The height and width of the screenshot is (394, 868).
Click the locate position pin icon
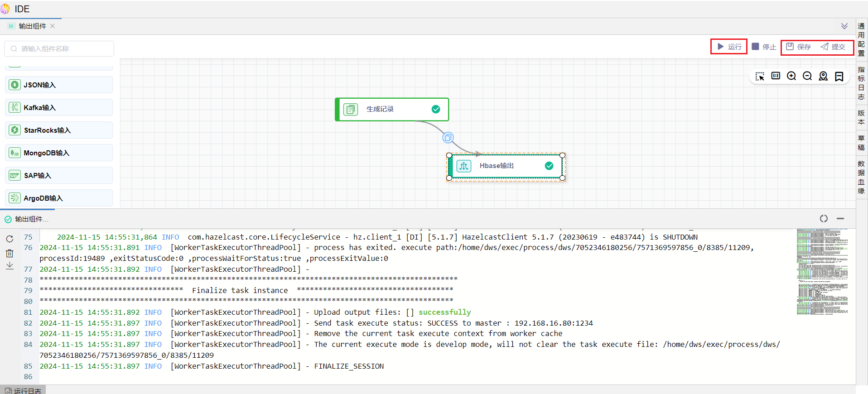point(823,76)
